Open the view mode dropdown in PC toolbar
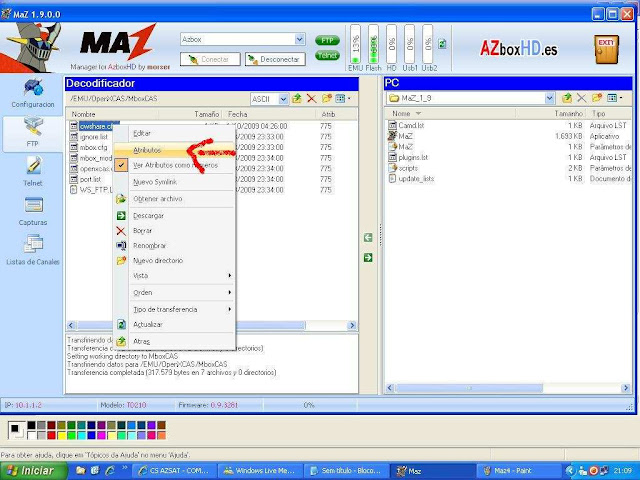This screenshot has height=480, width=640. click(x=614, y=98)
